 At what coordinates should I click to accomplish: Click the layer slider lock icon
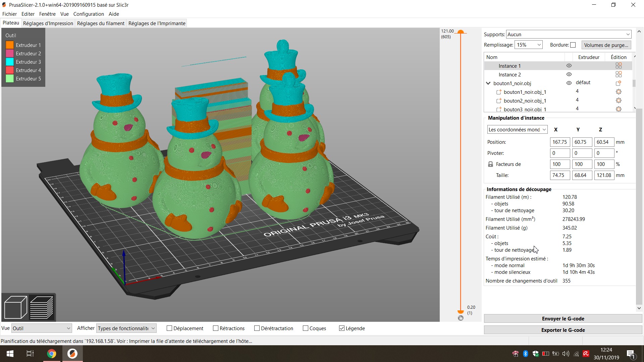click(x=461, y=318)
